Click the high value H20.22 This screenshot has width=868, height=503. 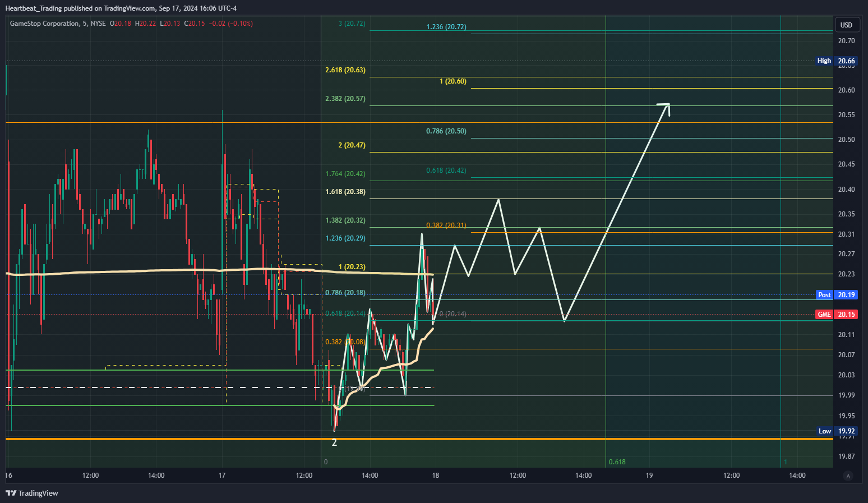[146, 24]
